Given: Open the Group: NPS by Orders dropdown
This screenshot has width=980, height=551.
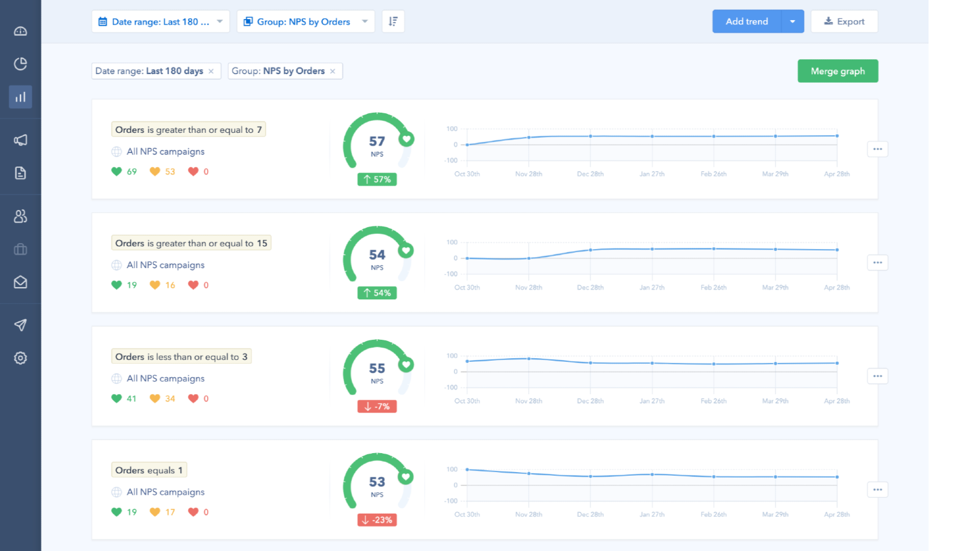Looking at the screenshot, I should click(306, 21).
